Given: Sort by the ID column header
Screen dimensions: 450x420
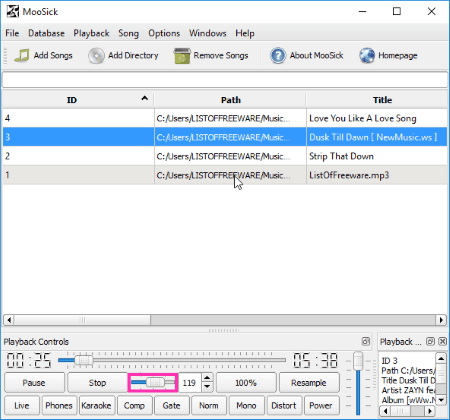Looking at the screenshot, I should [78, 100].
